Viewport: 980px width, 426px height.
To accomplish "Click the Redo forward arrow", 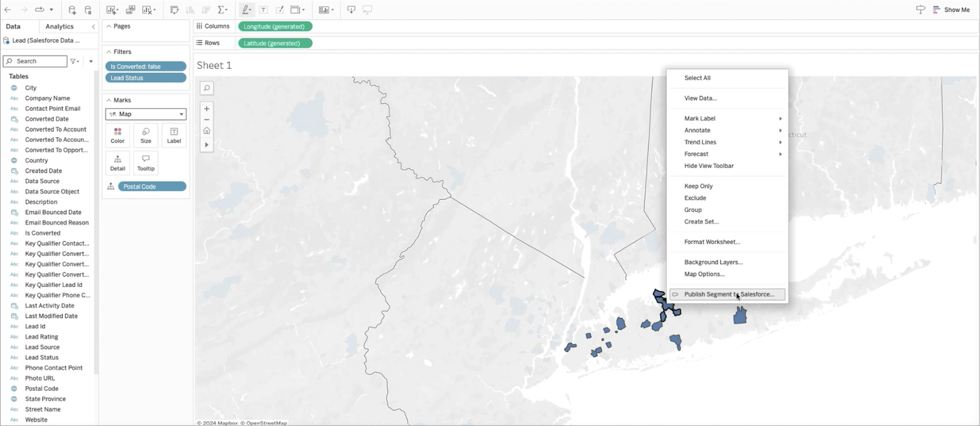I will [24, 10].
